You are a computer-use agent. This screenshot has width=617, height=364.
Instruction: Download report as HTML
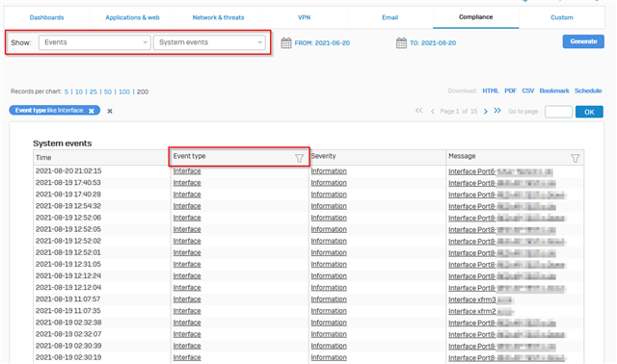[x=491, y=91]
